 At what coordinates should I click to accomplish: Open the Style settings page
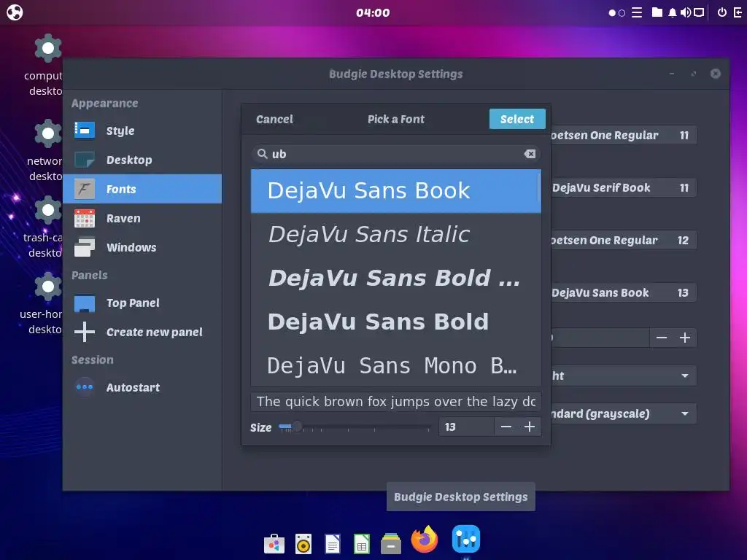coord(142,131)
